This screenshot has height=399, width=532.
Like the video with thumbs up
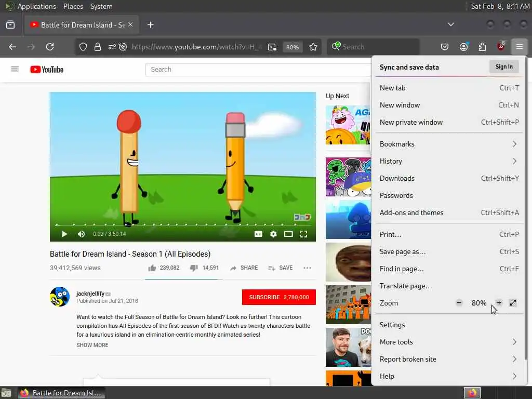152,268
